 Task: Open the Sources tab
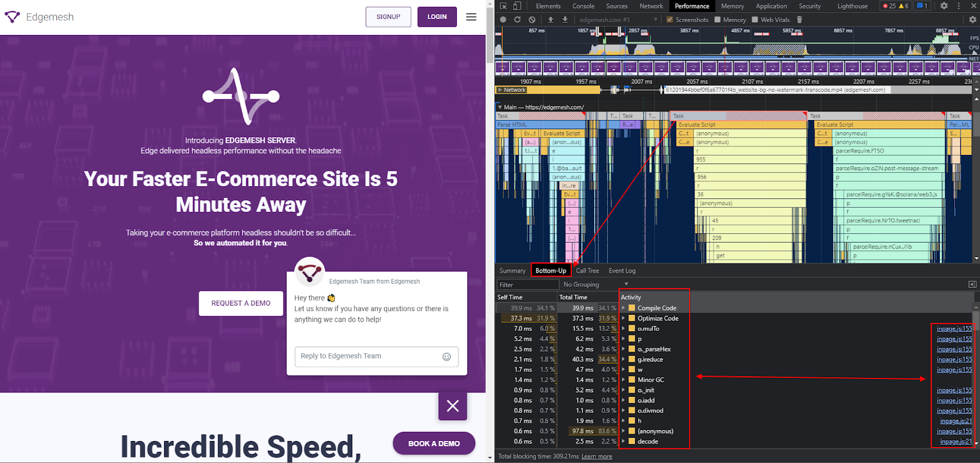pyautogui.click(x=617, y=6)
